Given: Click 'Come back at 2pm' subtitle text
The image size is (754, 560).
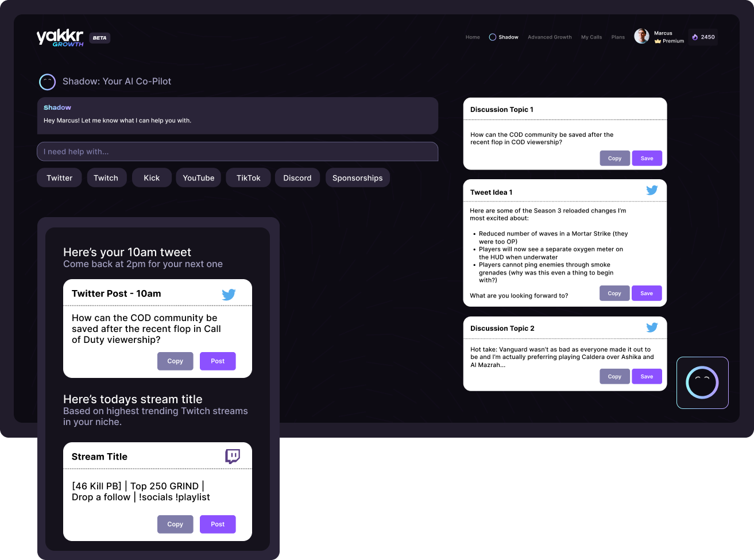Looking at the screenshot, I should (143, 264).
